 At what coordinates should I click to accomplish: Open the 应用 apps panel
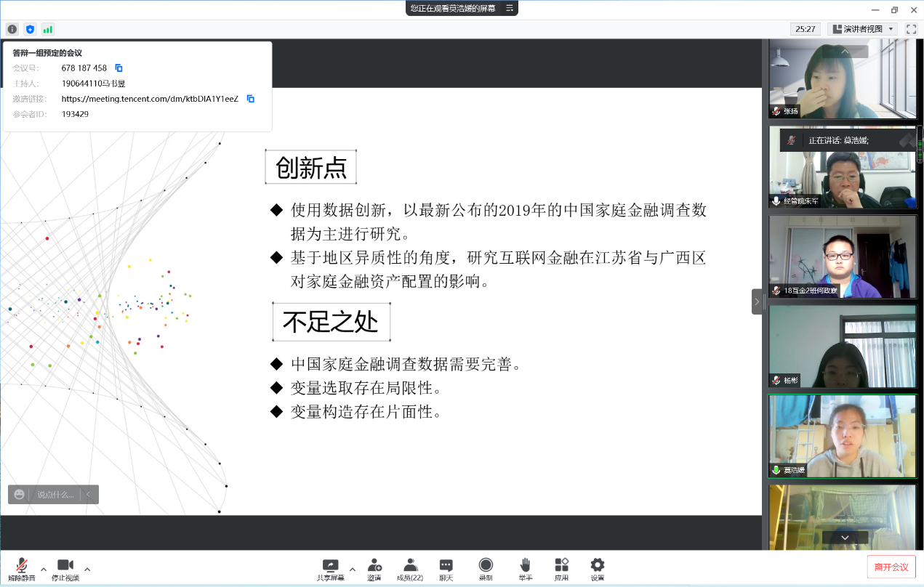coord(561,569)
